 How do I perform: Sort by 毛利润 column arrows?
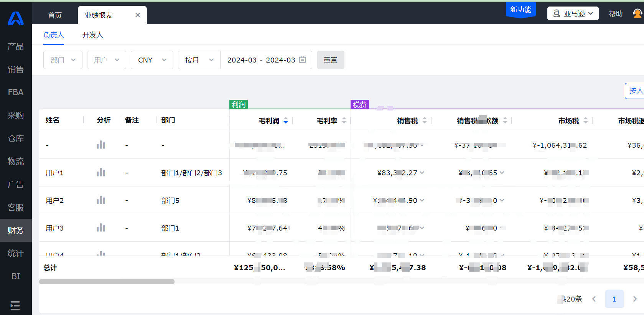click(286, 120)
